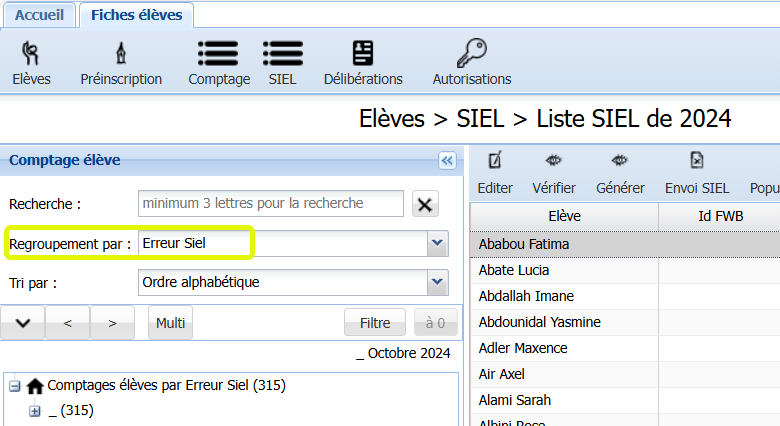Click the Editer toolbar icon
This screenshot has width=780, height=426.
click(495, 161)
